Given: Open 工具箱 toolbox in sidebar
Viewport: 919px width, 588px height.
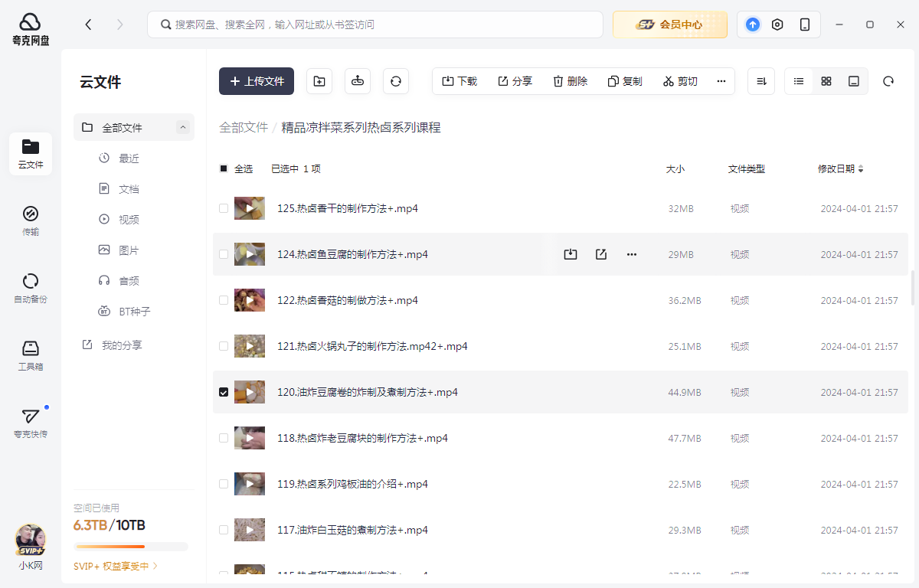Looking at the screenshot, I should click(31, 355).
